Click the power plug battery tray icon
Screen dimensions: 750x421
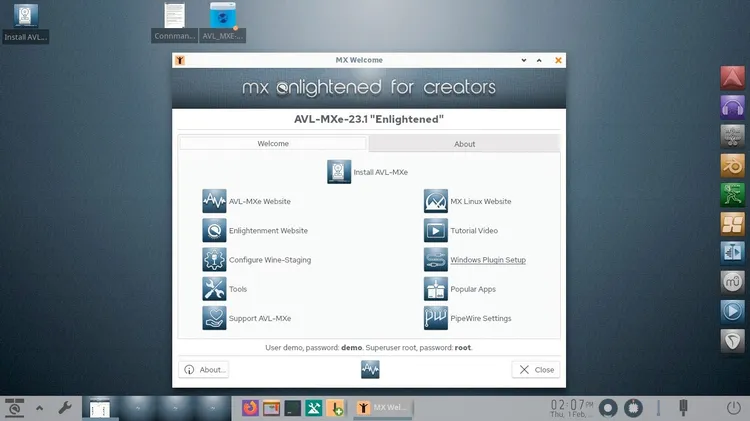[683, 408]
